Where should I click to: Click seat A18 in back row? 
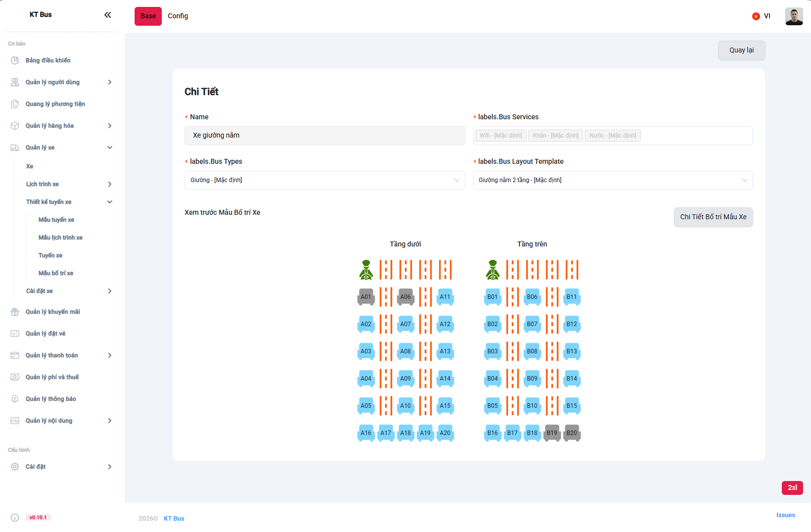pos(405,433)
